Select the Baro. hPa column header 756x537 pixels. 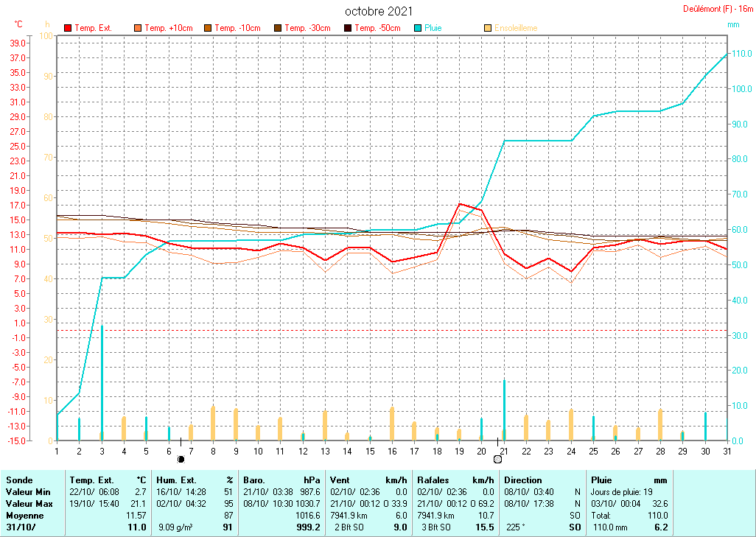pyautogui.click(x=281, y=480)
